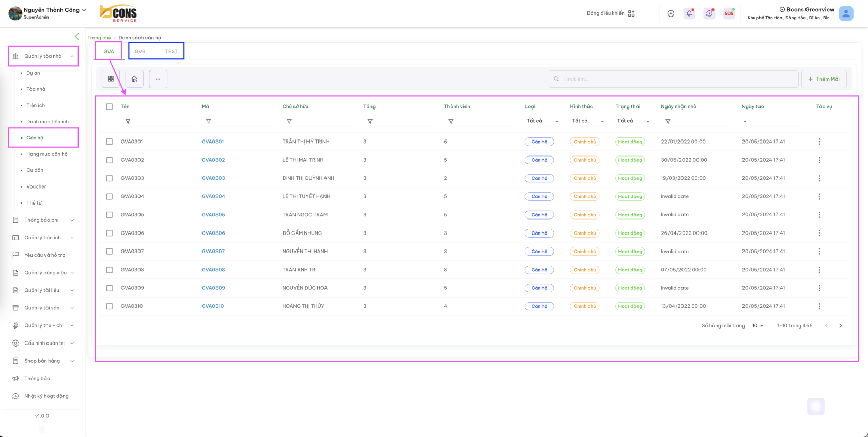The image size is (868, 437).
Task: Check the box for row GVA0304
Action: [110, 196]
